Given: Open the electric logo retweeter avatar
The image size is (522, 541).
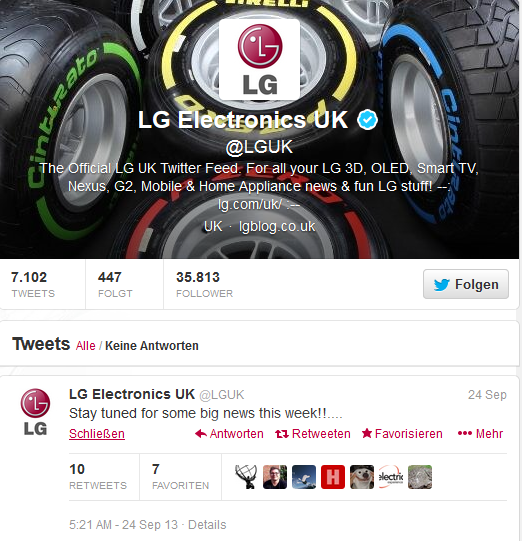Looking at the screenshot, I should click(391, 477).
